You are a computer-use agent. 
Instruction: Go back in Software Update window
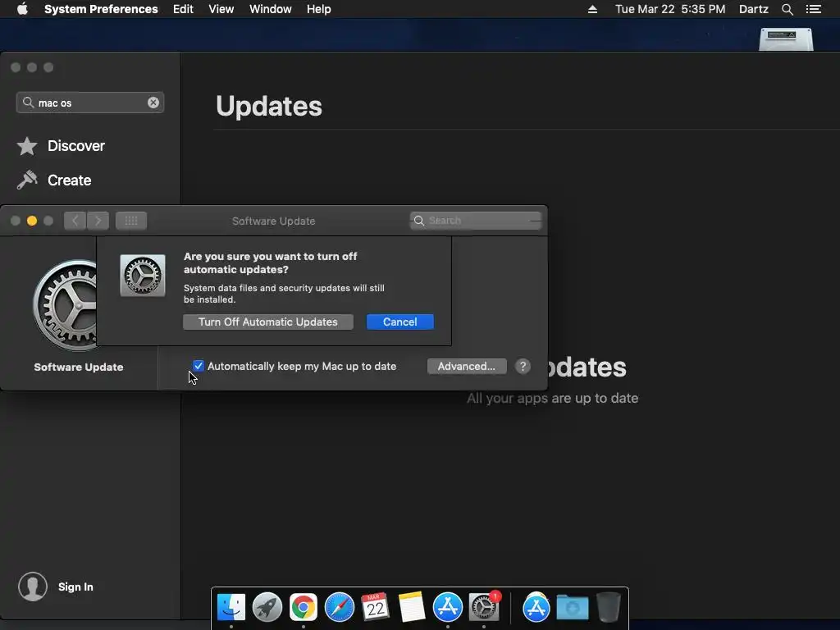coord(75,221)
